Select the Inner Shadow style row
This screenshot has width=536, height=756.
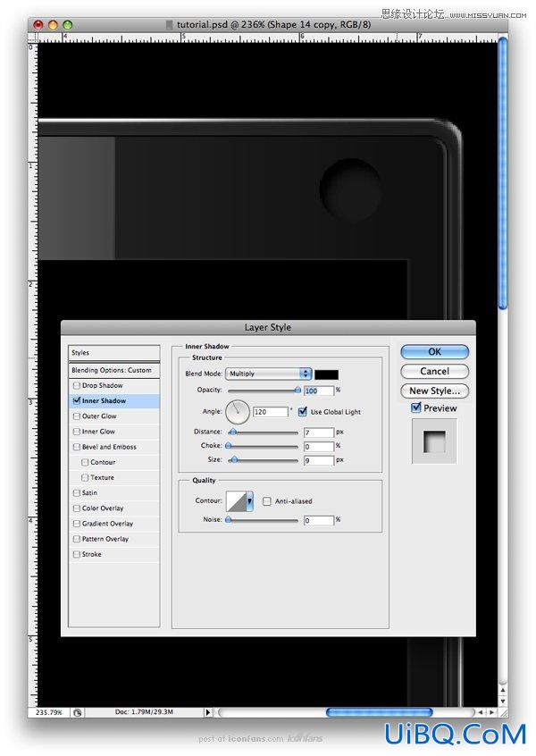click(114, 400)
